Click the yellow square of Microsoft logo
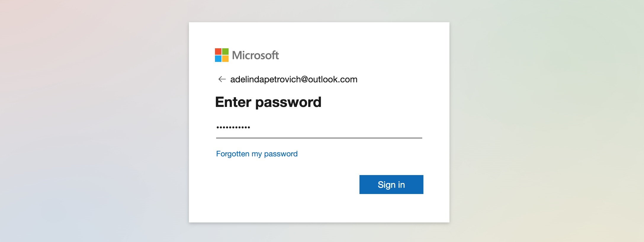 click(225, 59)
